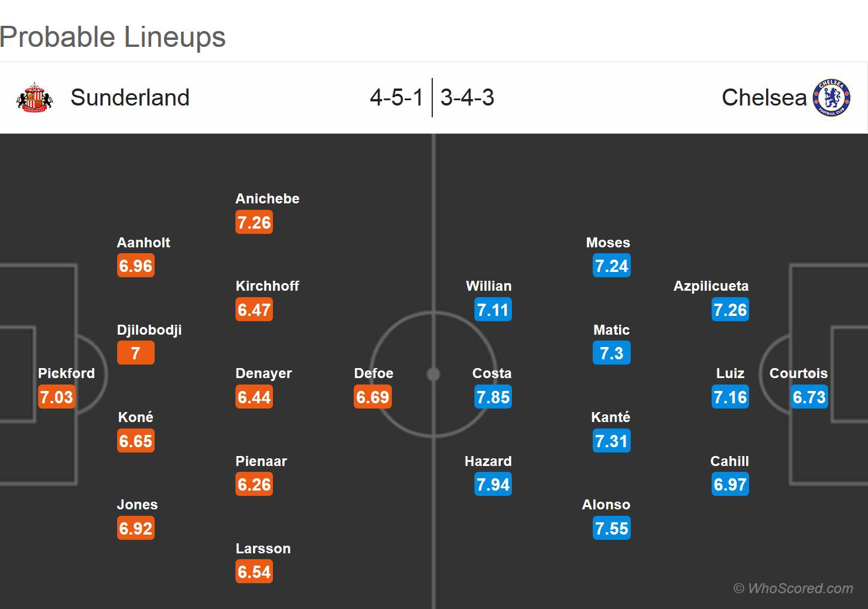The height and width of the screenshot is (609, 868).
Task: Open the Sunderland team name link
Action: [x=130, y=98]
